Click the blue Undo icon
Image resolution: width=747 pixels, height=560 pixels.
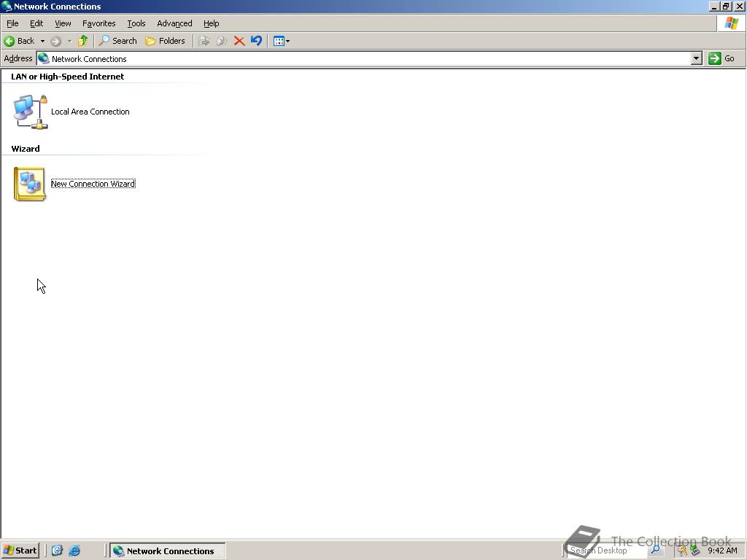[x=256, y=41]
